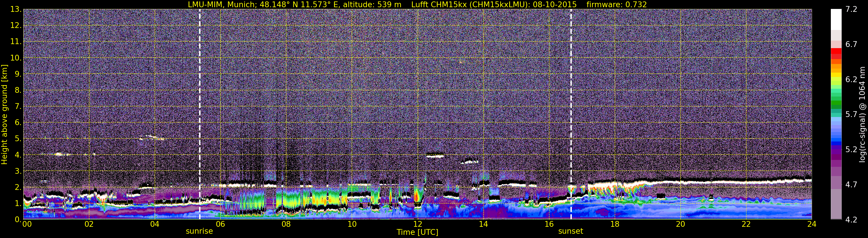
Task: Click the time axis tick '16'
Action: (549, 224)
